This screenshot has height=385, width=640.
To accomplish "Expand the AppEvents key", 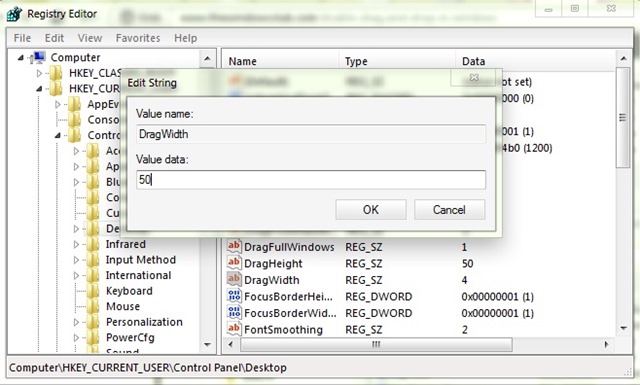I will pyautogui.click(x=58, y=105).
